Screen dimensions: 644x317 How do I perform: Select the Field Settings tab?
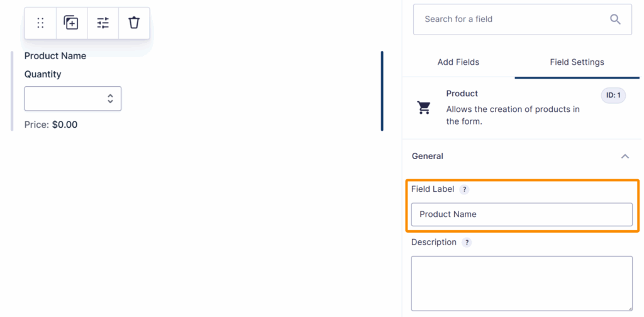click(577, 62)
